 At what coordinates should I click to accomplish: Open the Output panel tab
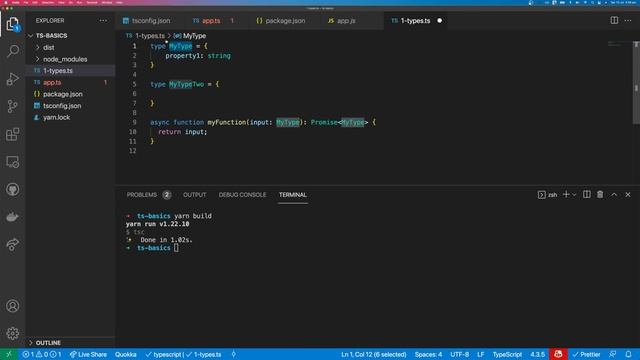coord(194,195)
